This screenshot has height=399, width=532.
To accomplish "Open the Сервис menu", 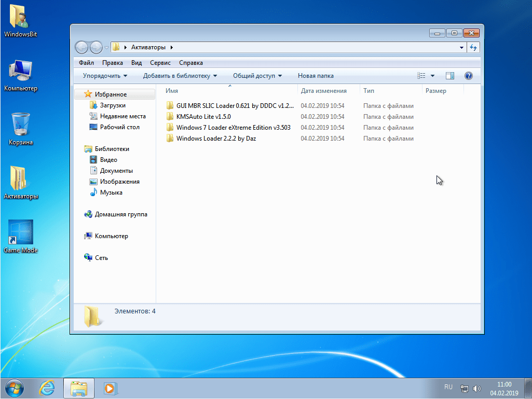I will tap(160, 62).
